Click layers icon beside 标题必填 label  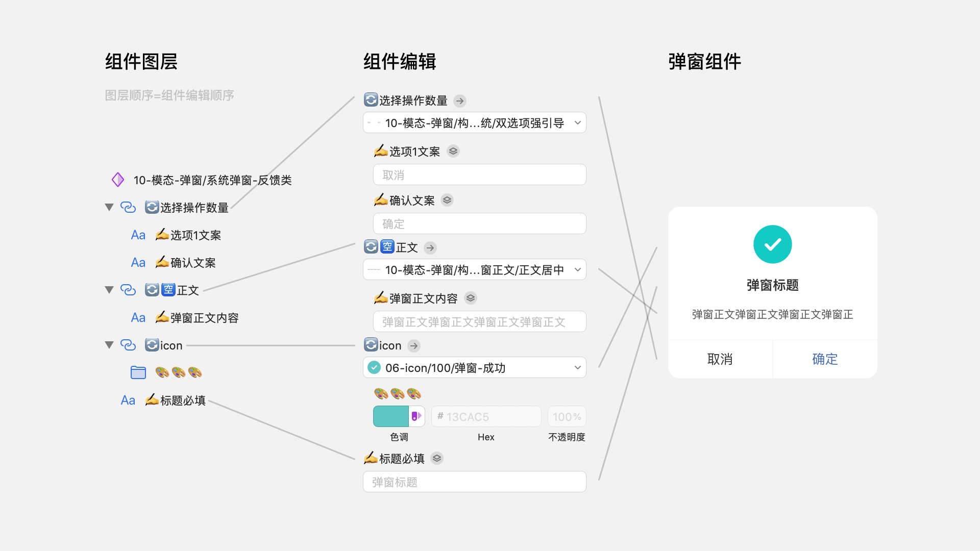pos(437,458)
